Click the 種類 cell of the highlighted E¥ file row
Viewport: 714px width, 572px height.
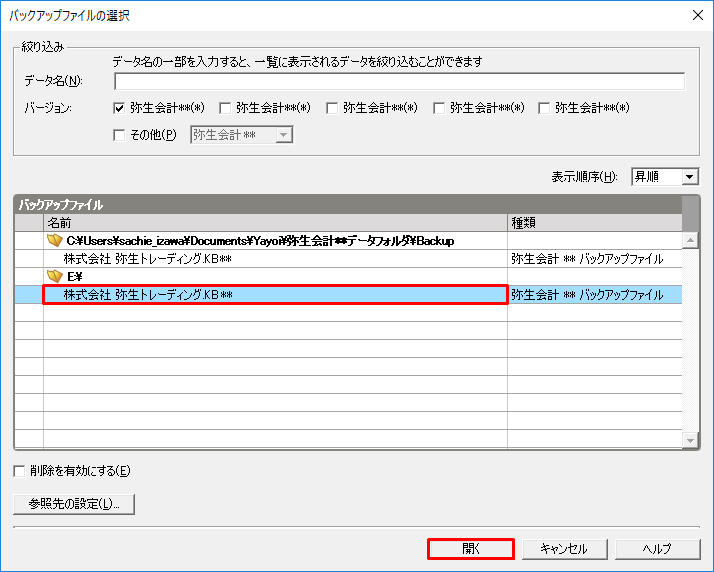point(595,295)
